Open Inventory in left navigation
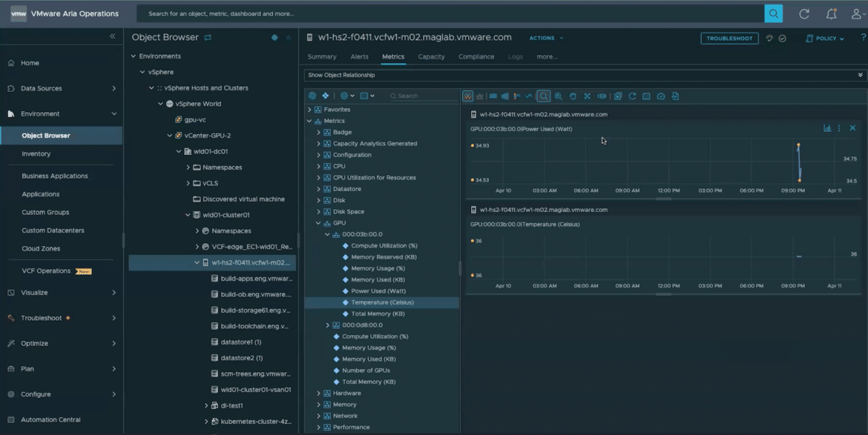The height and width of the screenshot is (435, 868). 36,153
